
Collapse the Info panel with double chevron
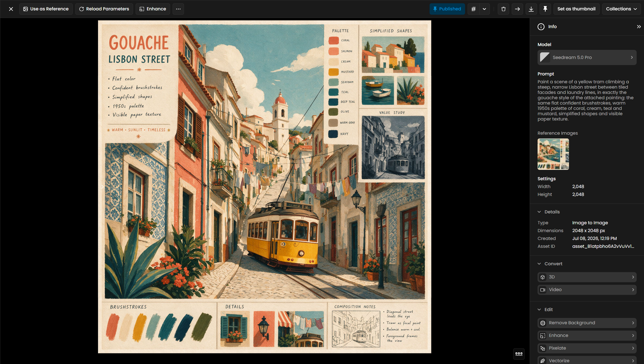click(x=639, y=27)
